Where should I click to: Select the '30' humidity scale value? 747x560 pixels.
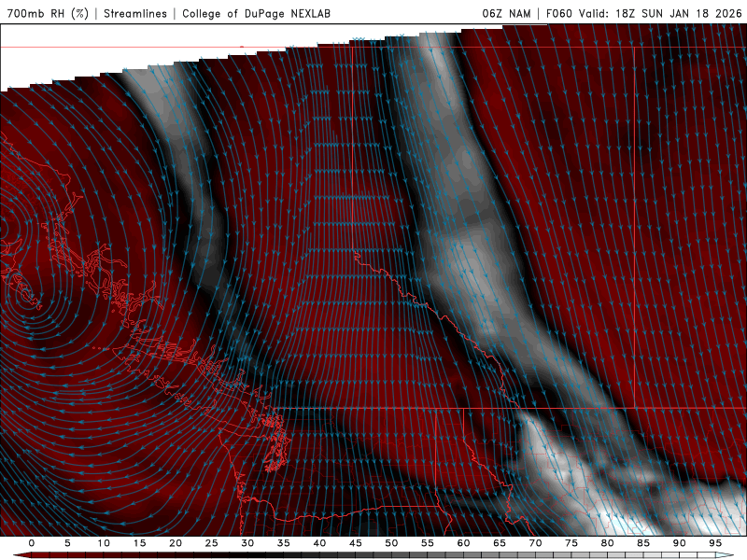point(247,543)
